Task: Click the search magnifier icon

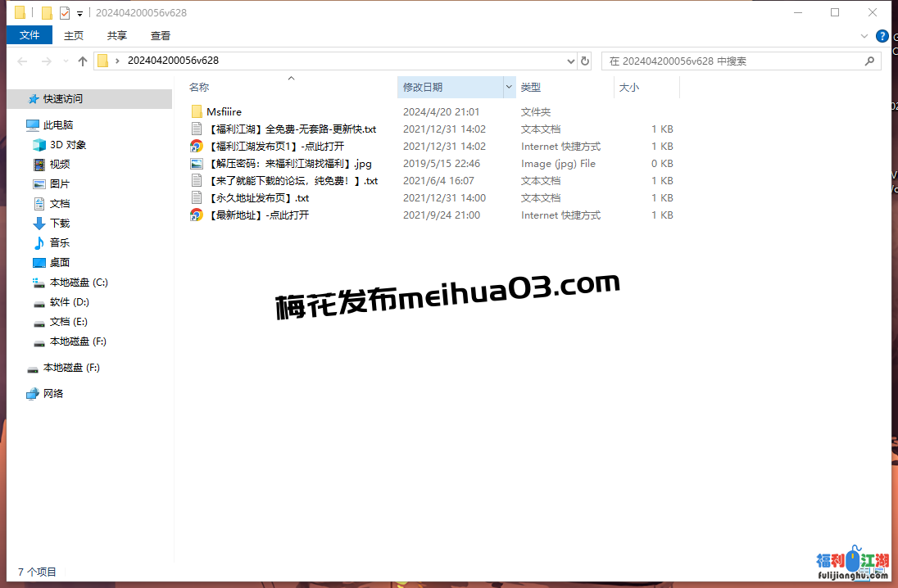Action: point(869,61)
